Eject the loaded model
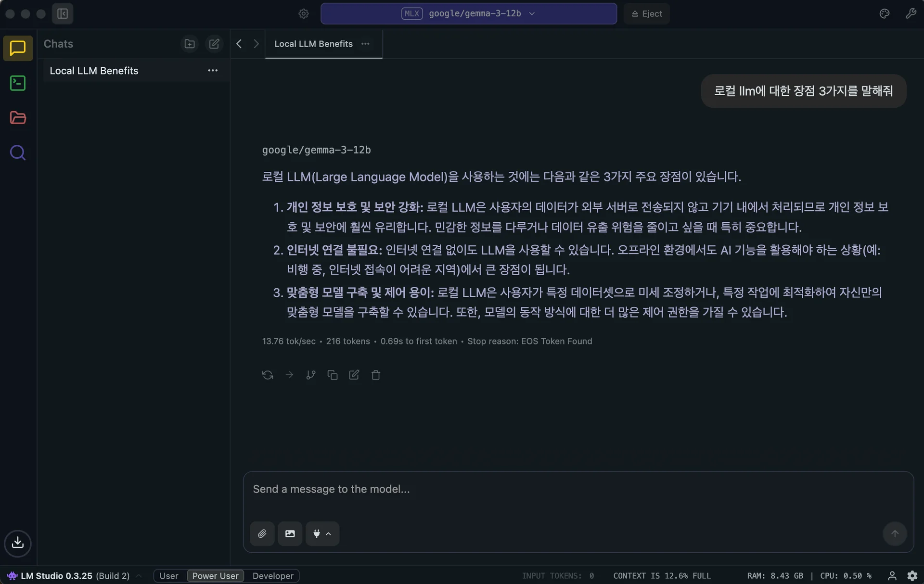The height and width of the screenshot is (584, 924). pyautogui.click(x=646, y=13)
